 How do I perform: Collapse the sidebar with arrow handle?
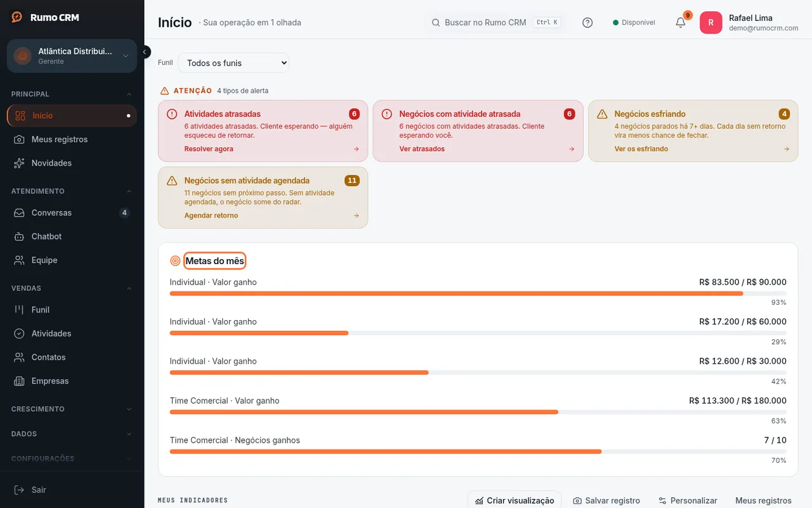tap(145, 52)
